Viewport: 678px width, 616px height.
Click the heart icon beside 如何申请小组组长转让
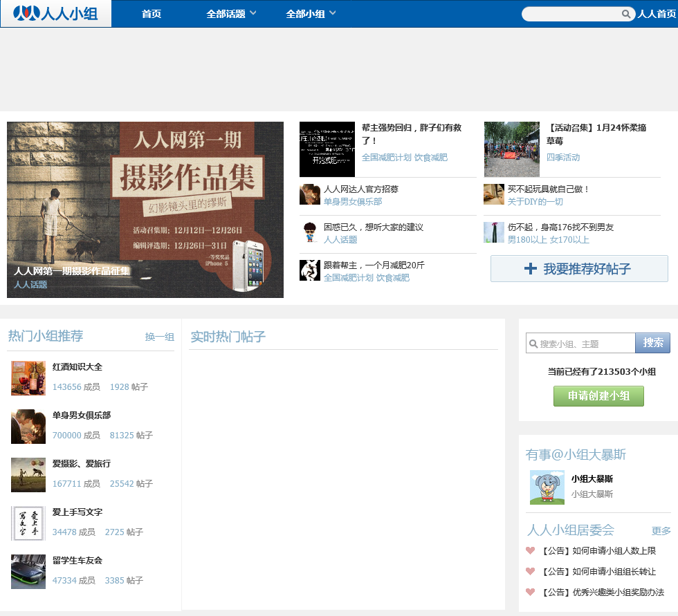530,571
